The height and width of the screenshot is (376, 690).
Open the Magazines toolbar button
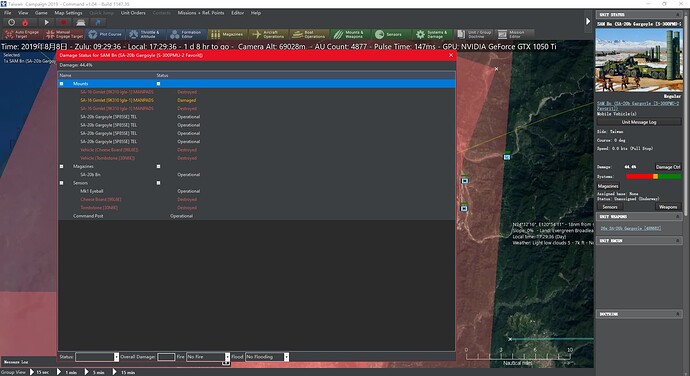point(227,34)
